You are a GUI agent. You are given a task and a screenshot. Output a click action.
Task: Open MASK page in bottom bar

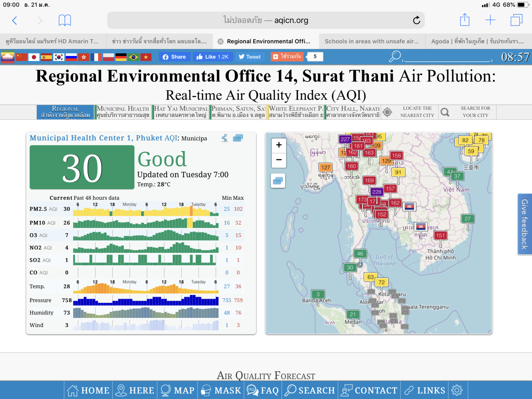click(221, 390)
